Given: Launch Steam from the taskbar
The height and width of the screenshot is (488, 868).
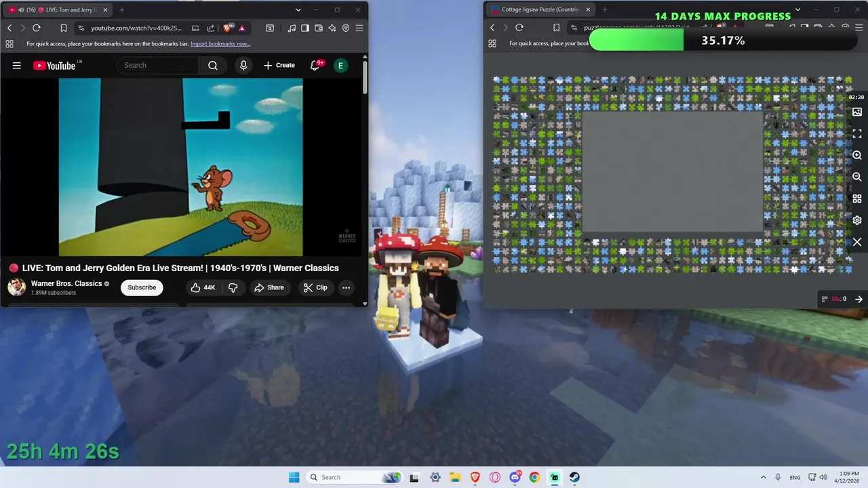Looking at the screenshot, I should tap(574, 477).
